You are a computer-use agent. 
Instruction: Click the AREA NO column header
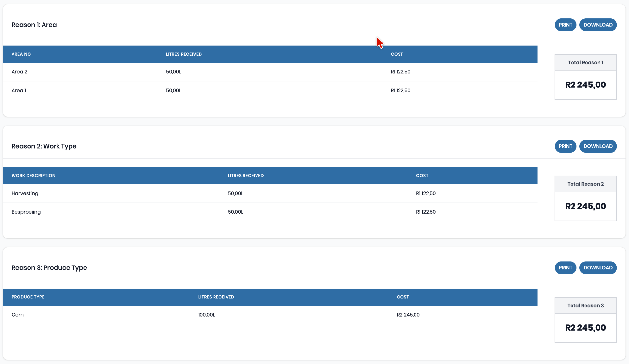coord(21,54)
